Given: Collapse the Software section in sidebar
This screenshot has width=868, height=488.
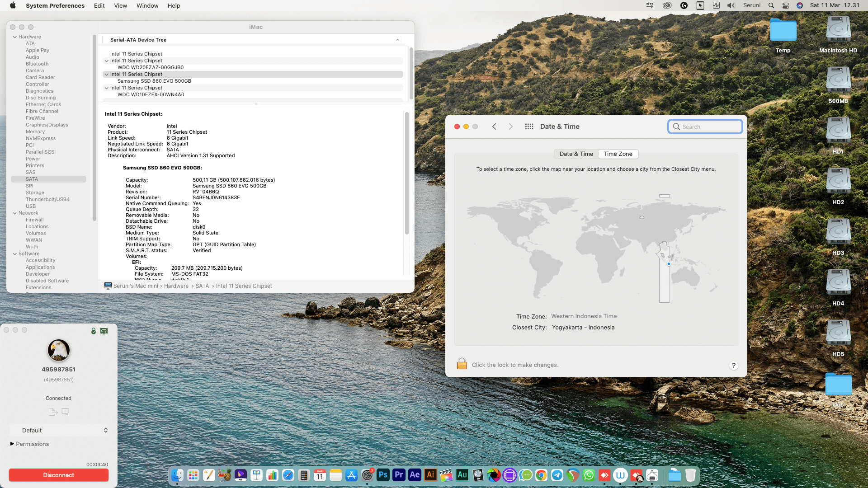Looking at the screenshot, I should point(15,254).
